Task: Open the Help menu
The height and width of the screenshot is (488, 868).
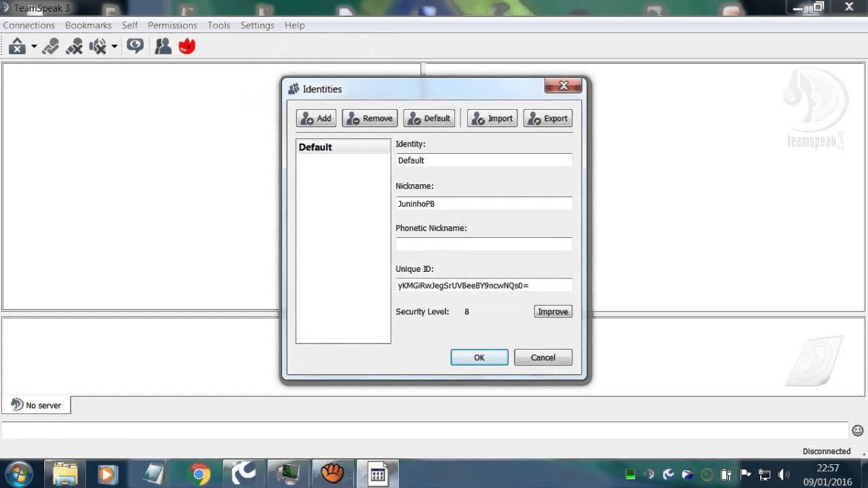Action: [x=294, y=25]
